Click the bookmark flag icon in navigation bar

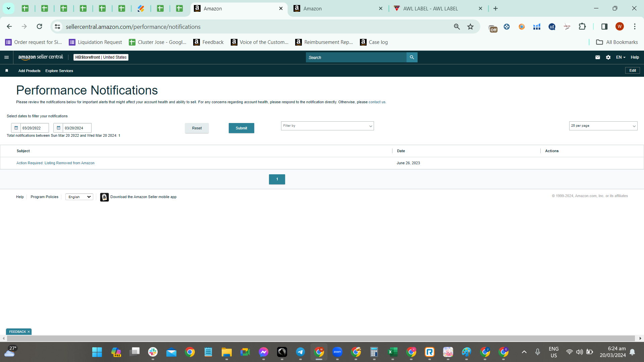[x=7, y=71]
